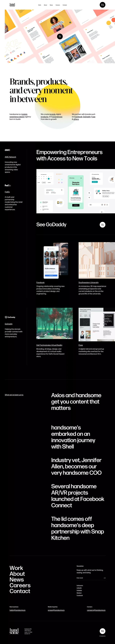Click the AMC logo in the sidebar
115x644 pixels.
tap(7, 150)
